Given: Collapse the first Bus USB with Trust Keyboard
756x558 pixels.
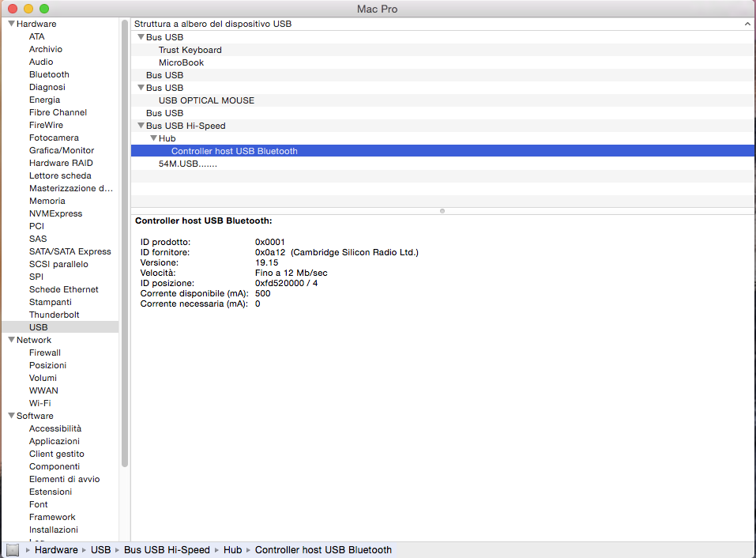Looking at the screenshot, I should (x=141, y=36).
